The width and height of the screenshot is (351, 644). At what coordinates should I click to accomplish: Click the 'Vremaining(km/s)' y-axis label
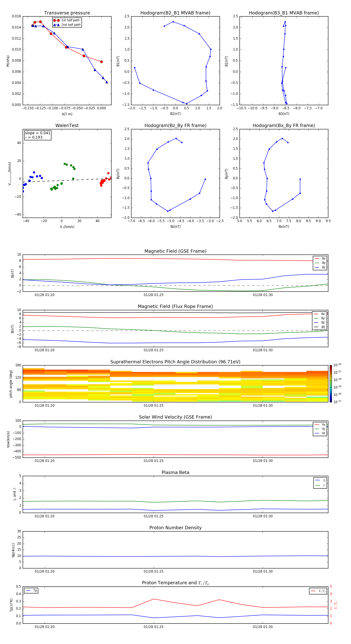coord(10,173)
